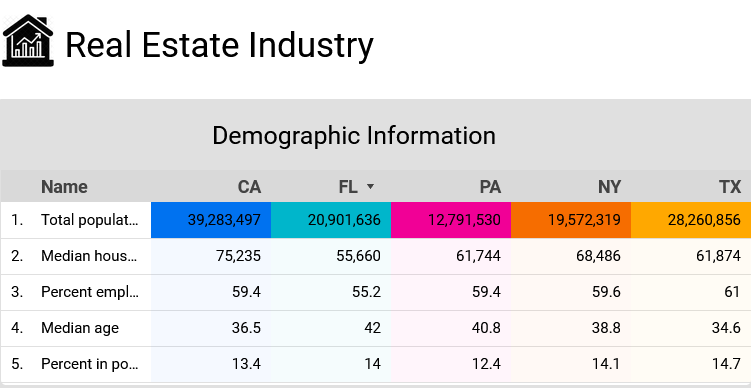751x388 pixels.
Task: Select the yellow TX total population cell
Action: pos(691,220)
